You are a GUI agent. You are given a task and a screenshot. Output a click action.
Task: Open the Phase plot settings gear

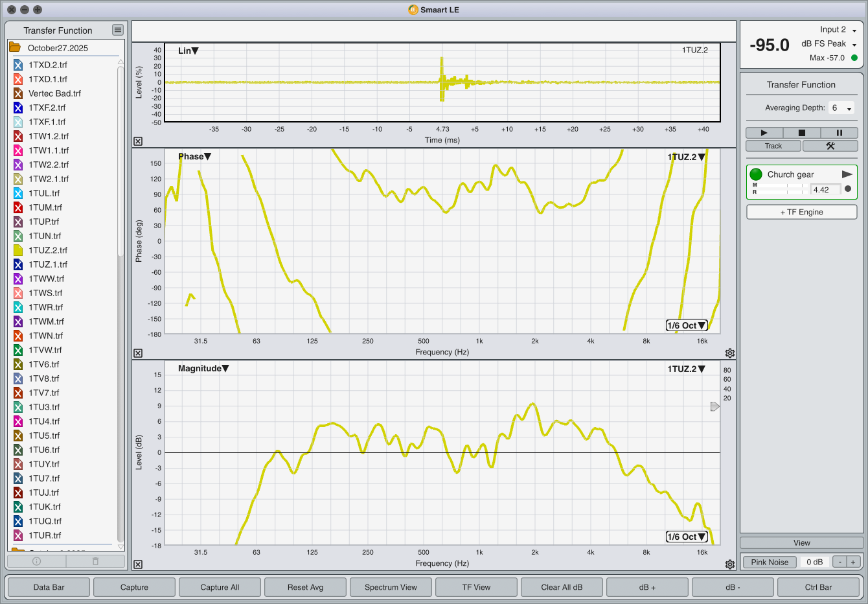[730, 353]
